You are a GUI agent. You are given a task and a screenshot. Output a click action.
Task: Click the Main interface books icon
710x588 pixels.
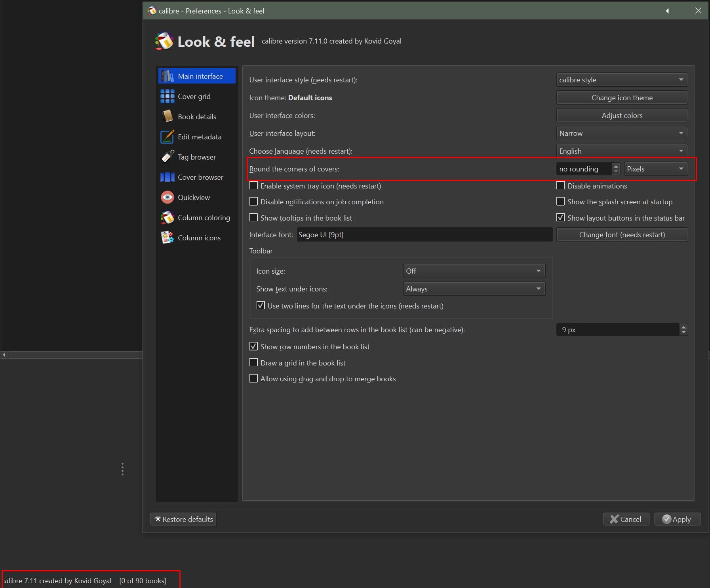(x=167, y=76)
